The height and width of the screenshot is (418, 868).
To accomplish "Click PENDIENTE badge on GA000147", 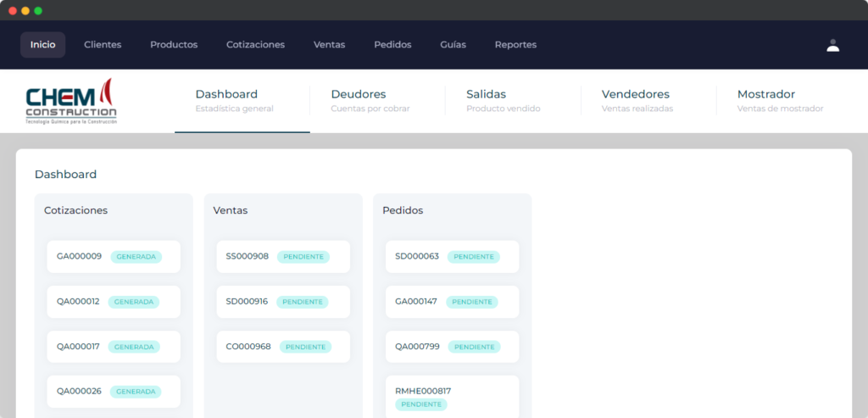I will (x=472, y=302).
